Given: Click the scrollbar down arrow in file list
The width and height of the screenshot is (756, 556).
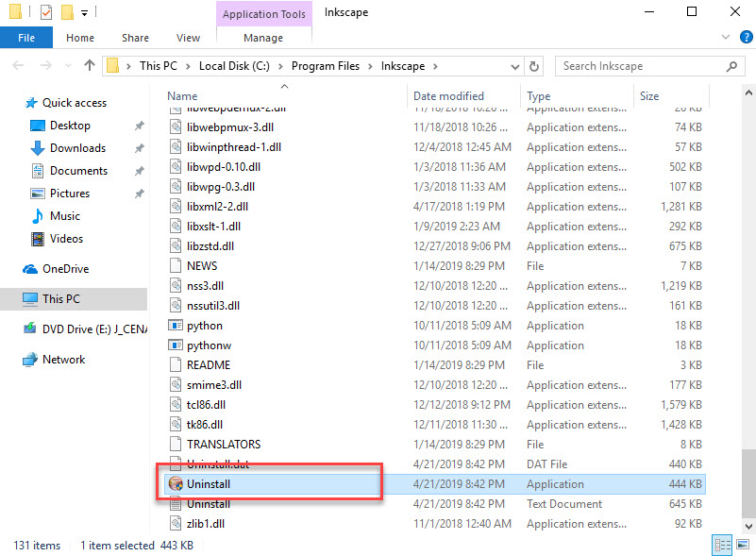Looking at the screenshot, I should [x=748, y=526].
